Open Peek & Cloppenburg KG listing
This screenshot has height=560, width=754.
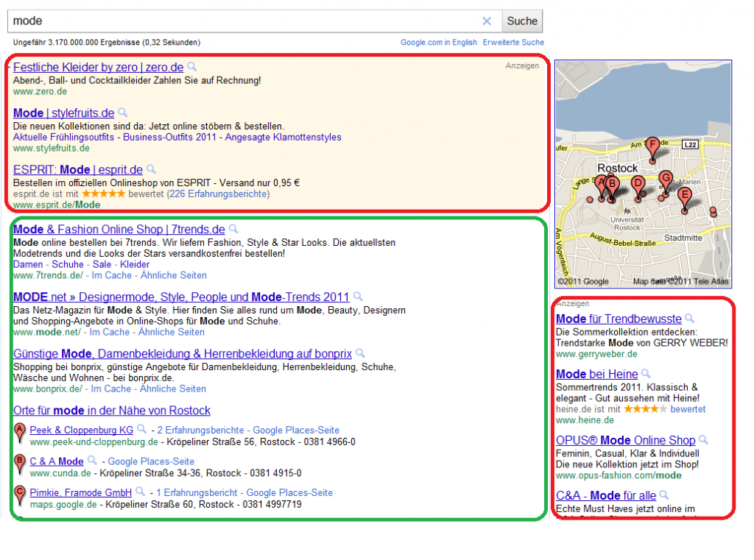pos(81,430)
